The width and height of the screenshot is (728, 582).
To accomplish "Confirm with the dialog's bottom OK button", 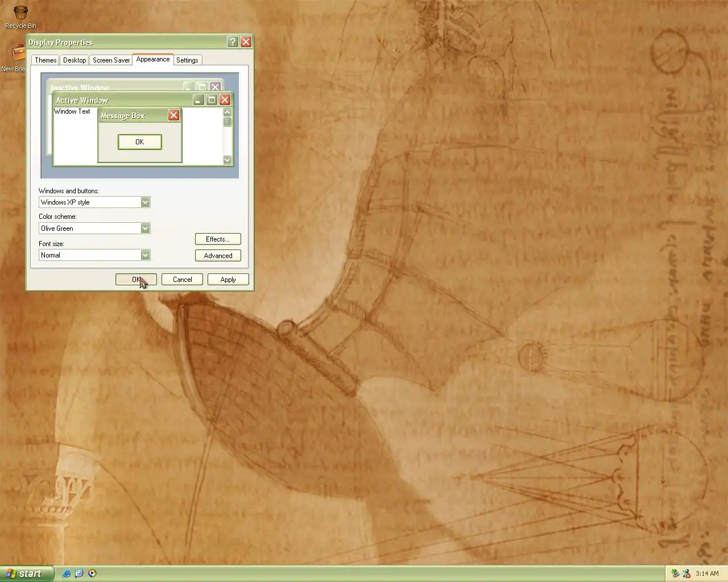I will (136, 280).
